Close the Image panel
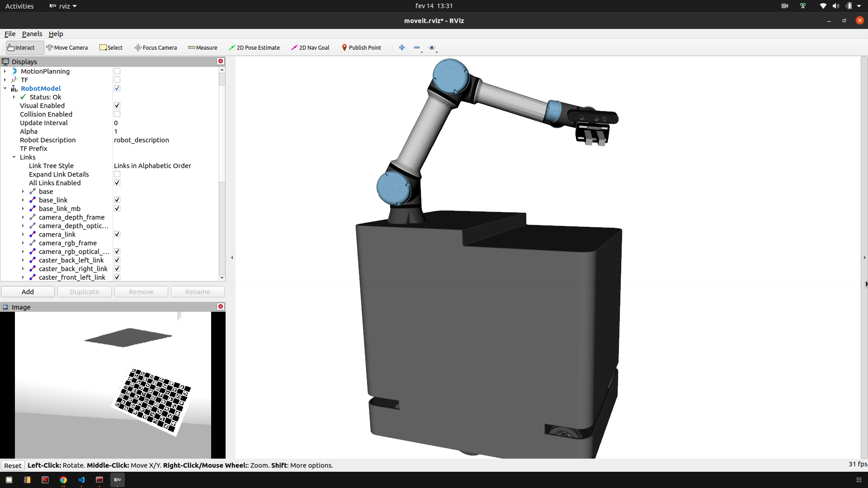 [x=221, y=307]
